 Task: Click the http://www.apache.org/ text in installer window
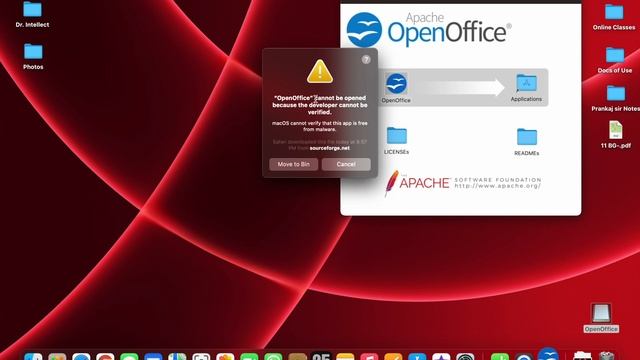[498, 186]
